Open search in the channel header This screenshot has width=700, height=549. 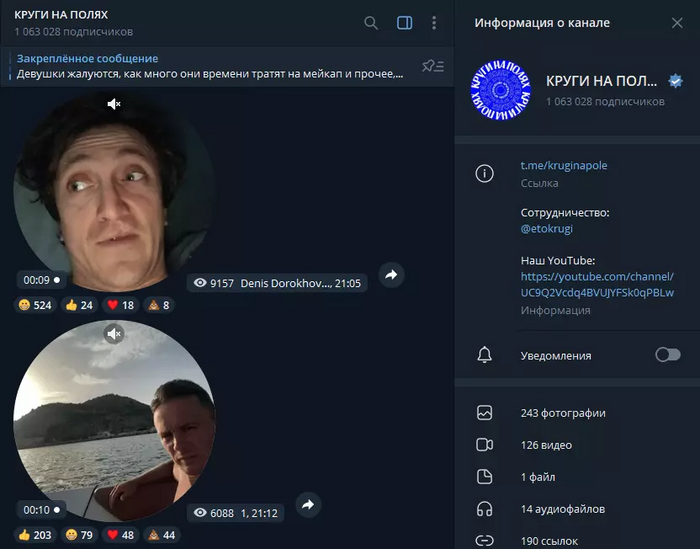371,23
